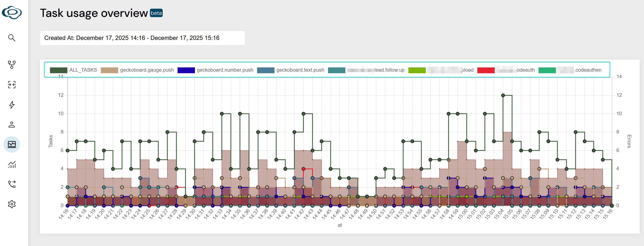This screenshot has height=246, width=644.
Task: Open the Created At date range picker
Action: point(142,38)
